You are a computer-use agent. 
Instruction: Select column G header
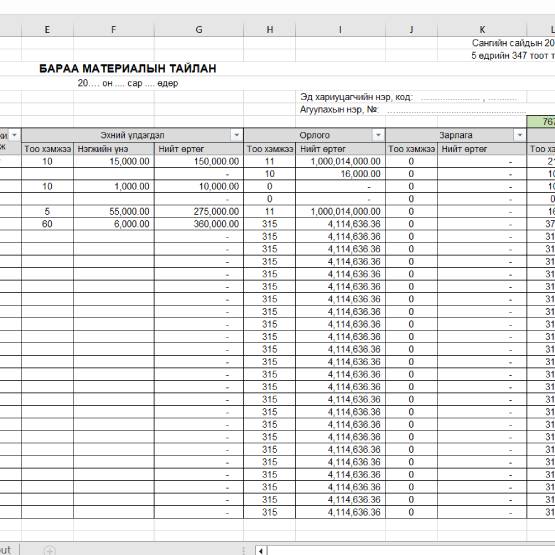[199, 30]
